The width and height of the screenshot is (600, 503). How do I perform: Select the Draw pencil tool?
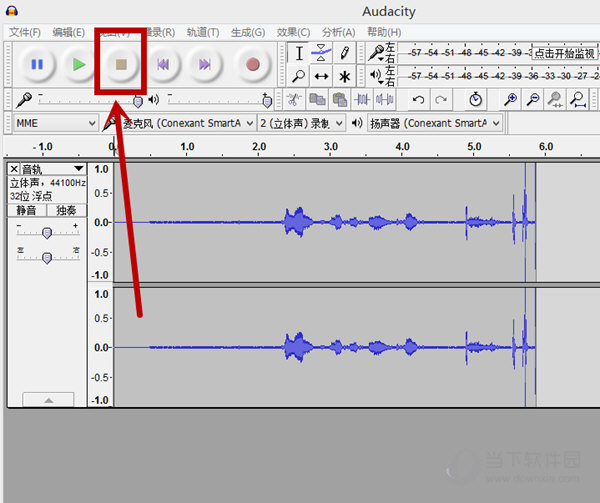click(344, 53)
